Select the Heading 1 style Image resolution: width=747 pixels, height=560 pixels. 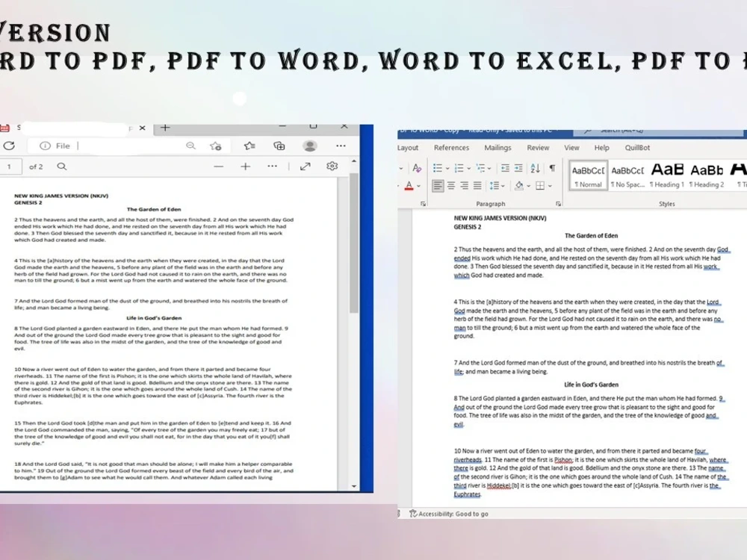[x=667, y=175]
